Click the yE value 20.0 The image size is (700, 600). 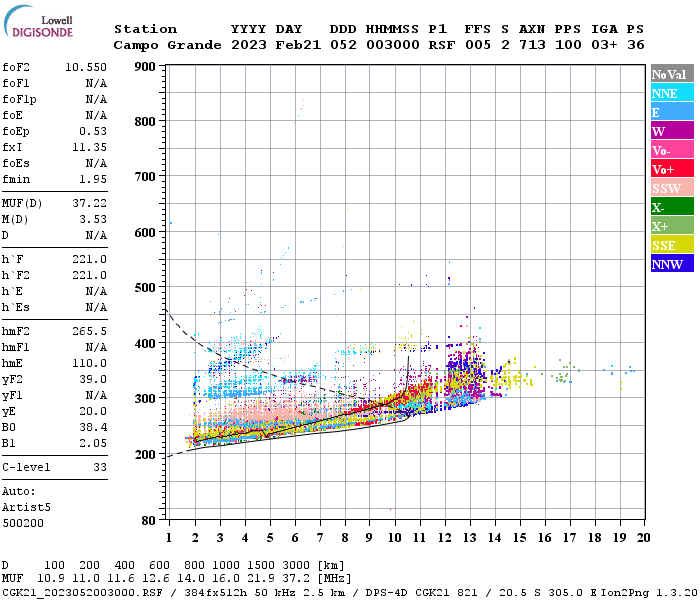pos(93,412)
